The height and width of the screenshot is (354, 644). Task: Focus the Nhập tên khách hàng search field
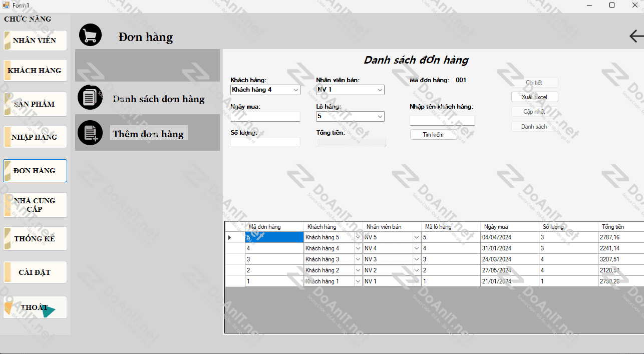point(442,121)
